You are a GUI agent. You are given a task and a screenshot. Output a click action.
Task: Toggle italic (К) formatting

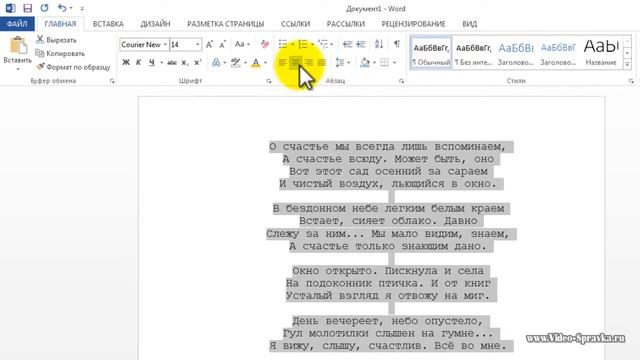point(138,62)
